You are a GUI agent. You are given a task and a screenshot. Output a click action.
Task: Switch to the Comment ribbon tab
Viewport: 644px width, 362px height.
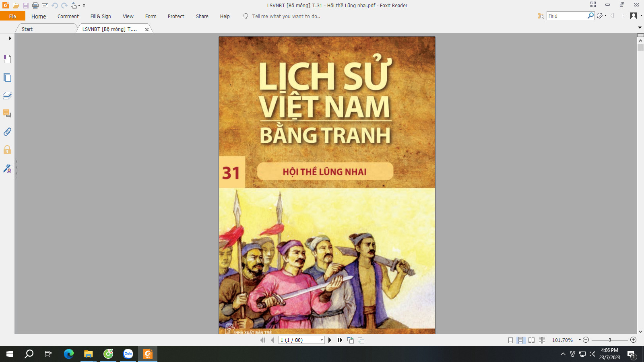tap(68, 16)
